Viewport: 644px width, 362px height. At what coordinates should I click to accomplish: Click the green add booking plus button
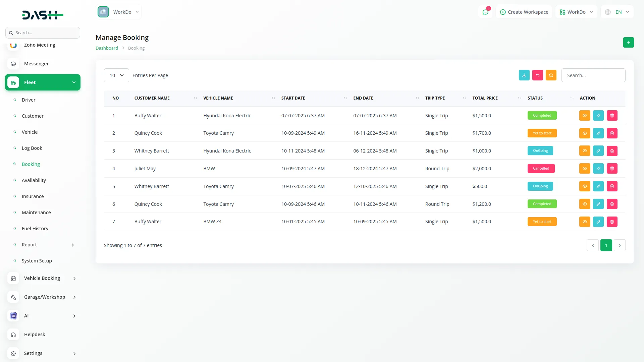click(628, 43)
